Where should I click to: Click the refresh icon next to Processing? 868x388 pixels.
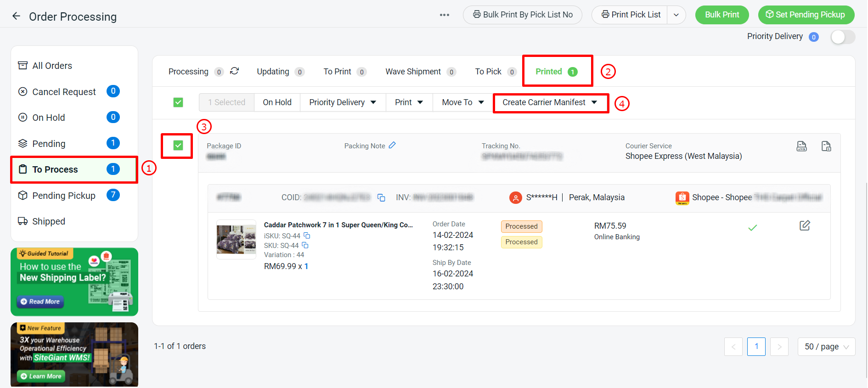(234, 71)
